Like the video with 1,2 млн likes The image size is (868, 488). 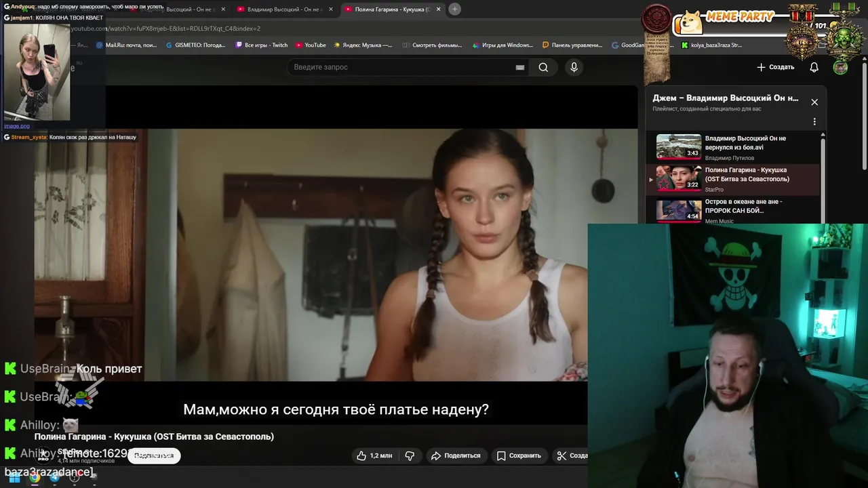coord(374,455)
